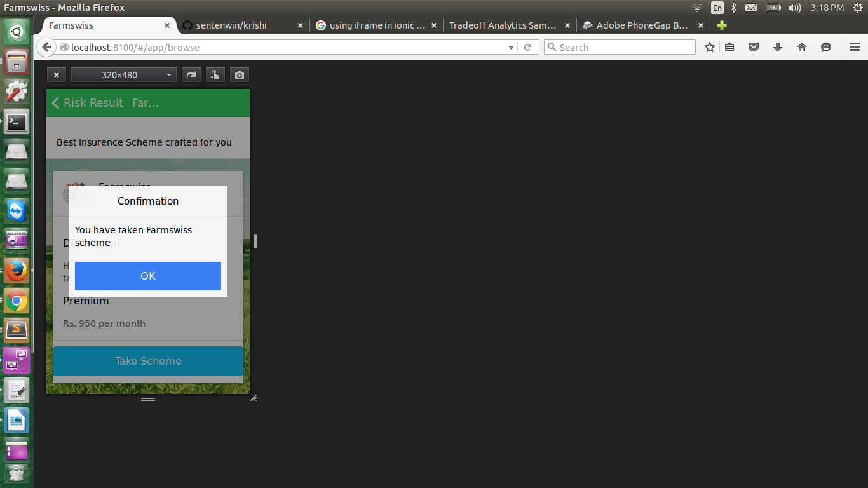
Task: Open the text editor in launcher
Action: (17, 390)
